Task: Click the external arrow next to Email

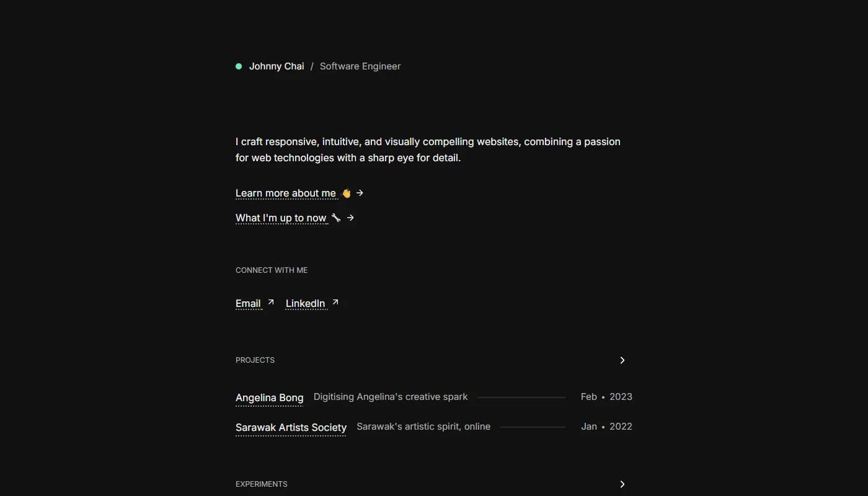Action: pos(271,302)
